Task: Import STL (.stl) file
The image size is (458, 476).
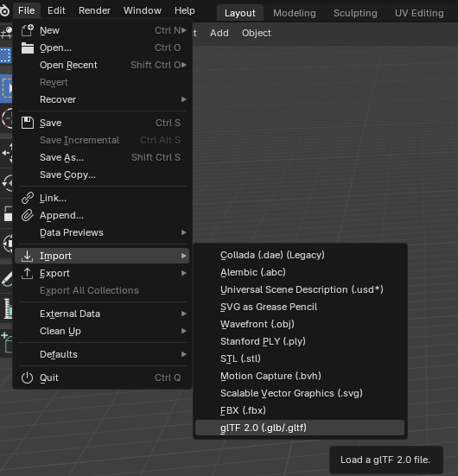Action: pos(300,359)
